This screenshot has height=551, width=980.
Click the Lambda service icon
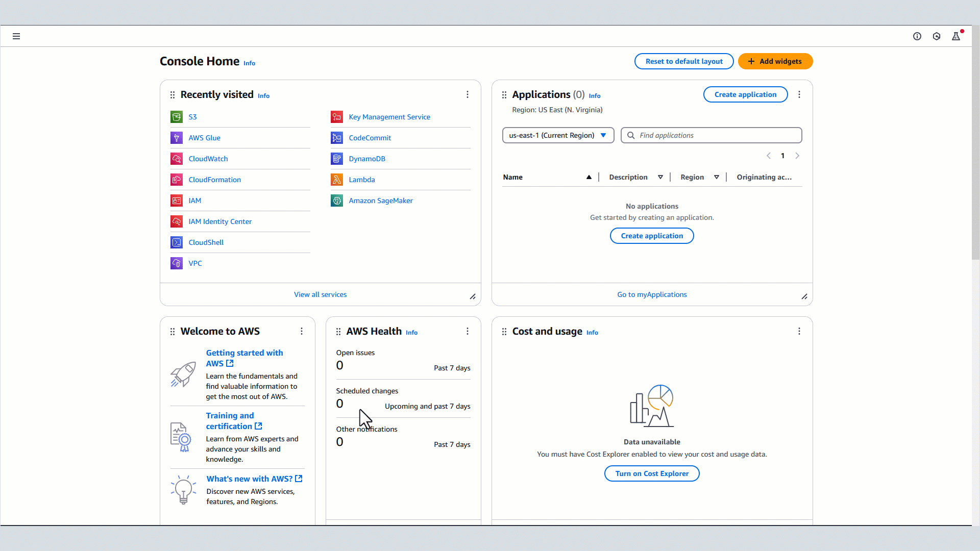click(x=337, y=180)
